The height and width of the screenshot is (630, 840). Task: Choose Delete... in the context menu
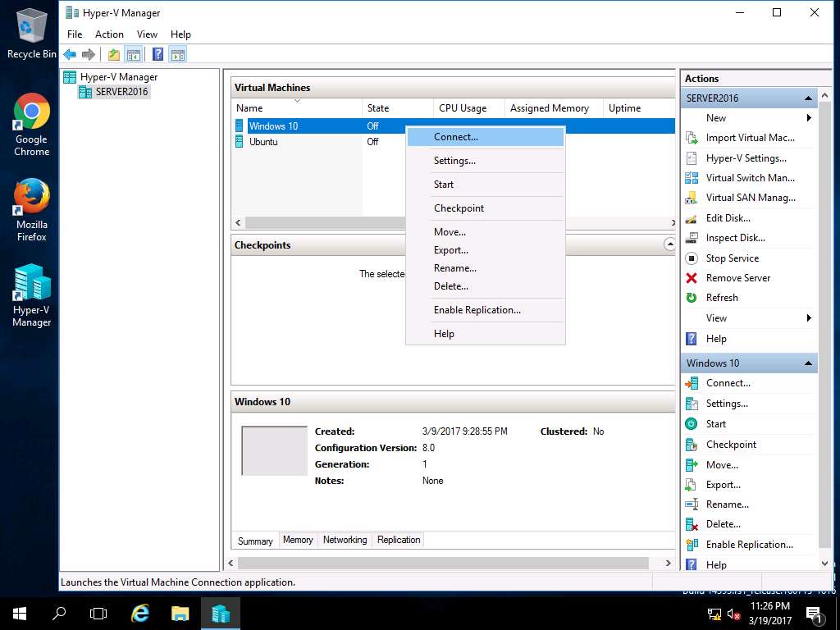(x=486, y=286)
